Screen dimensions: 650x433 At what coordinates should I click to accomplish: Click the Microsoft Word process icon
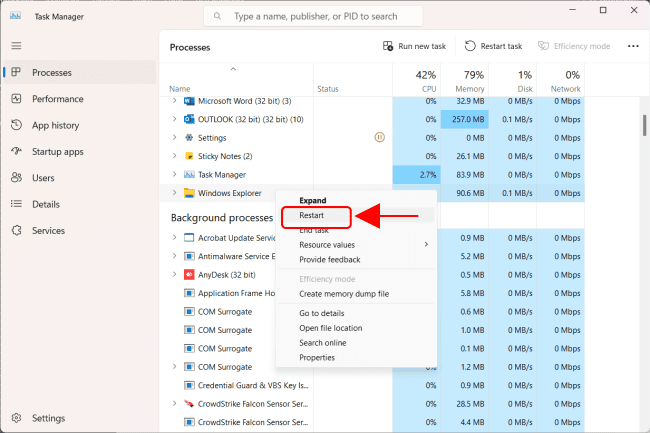click(189, 101)
